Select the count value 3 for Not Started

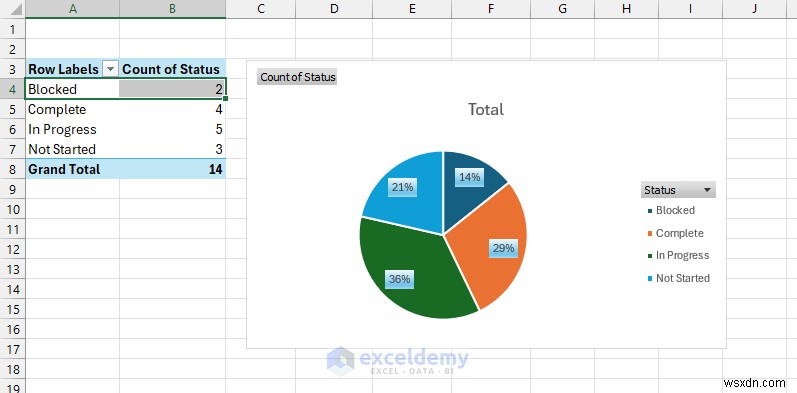172,149
